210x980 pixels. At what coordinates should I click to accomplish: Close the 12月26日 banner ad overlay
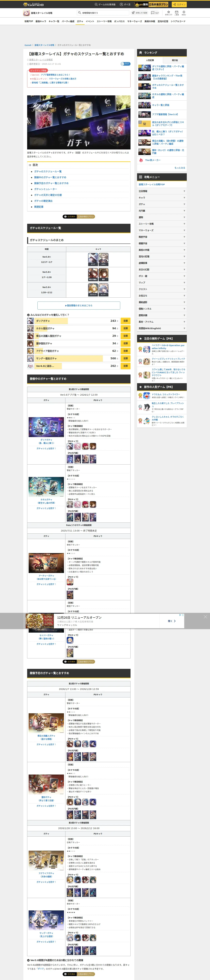pos(205,617)
